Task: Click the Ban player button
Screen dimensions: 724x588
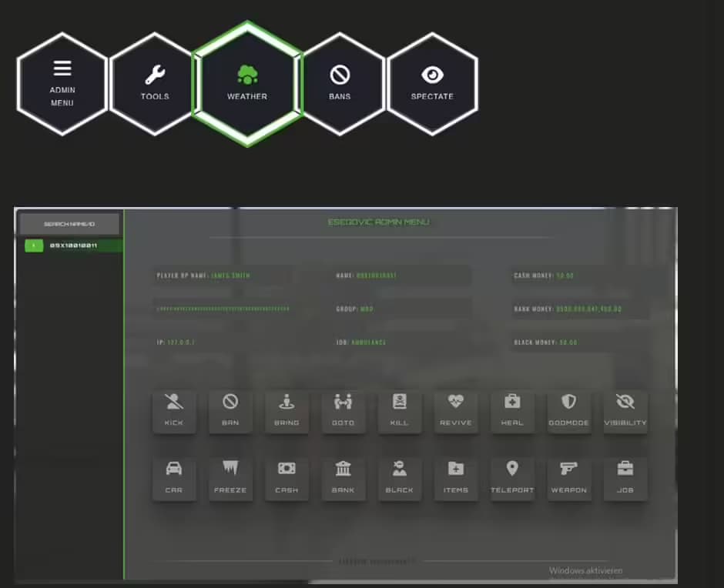Action: [230, 410]
